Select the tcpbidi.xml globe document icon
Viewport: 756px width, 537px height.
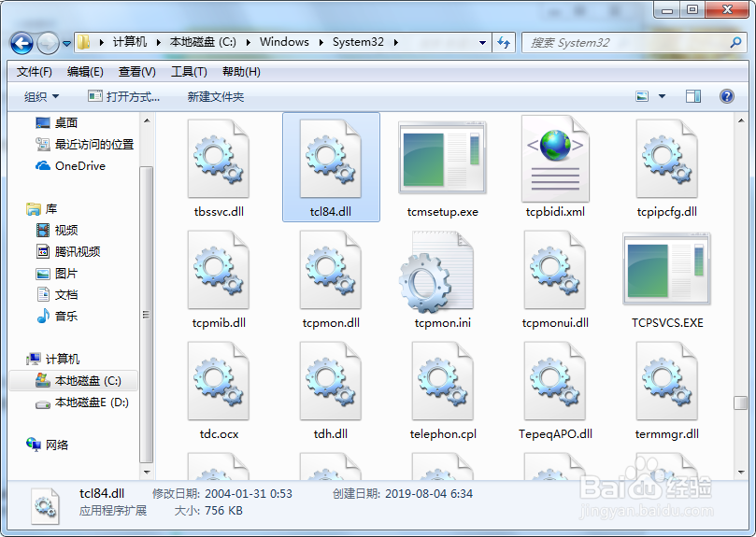coord(555,159)
